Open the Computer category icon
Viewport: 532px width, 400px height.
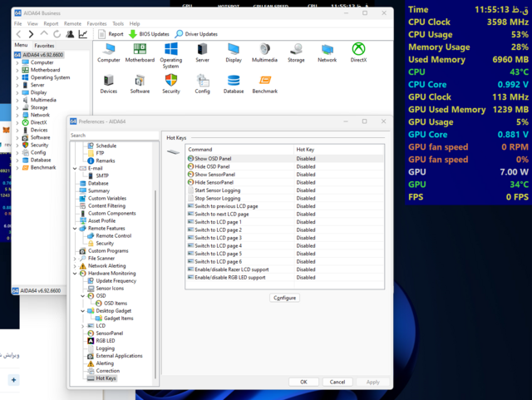pyautogui.click(x=109, y=53)
